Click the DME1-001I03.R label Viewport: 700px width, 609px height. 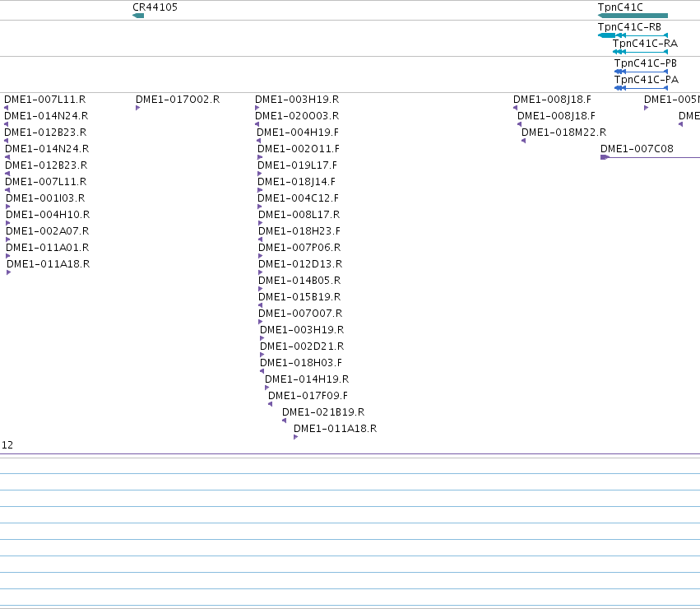coord(45,198)
